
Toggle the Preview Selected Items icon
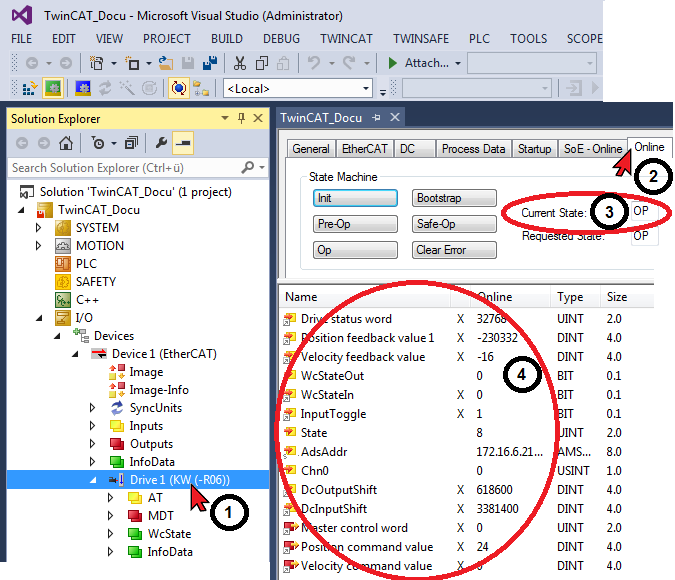pyautogui.click(x=183, y=143)
